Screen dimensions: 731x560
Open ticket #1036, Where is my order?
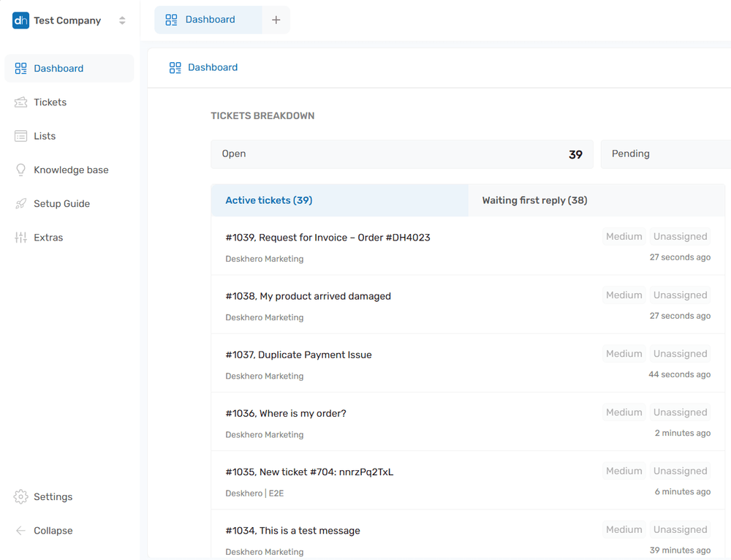pyautogui.click(x=285, y=413)
